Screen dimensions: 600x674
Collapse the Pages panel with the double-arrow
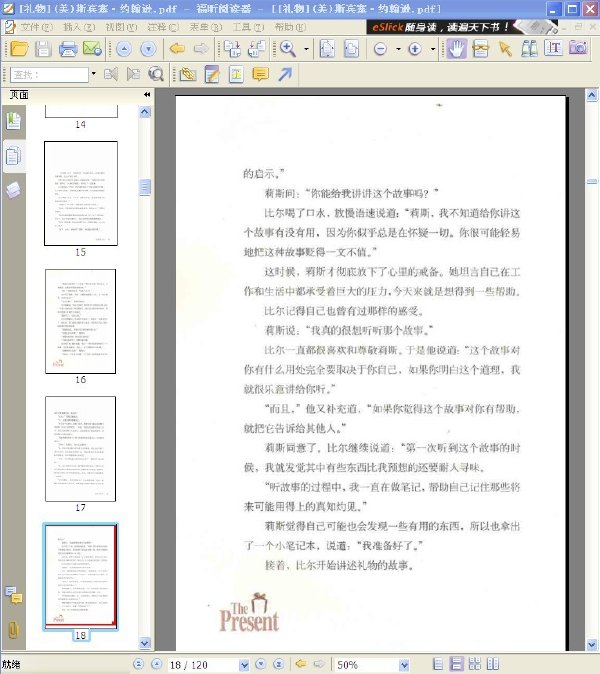pos(147,95)
